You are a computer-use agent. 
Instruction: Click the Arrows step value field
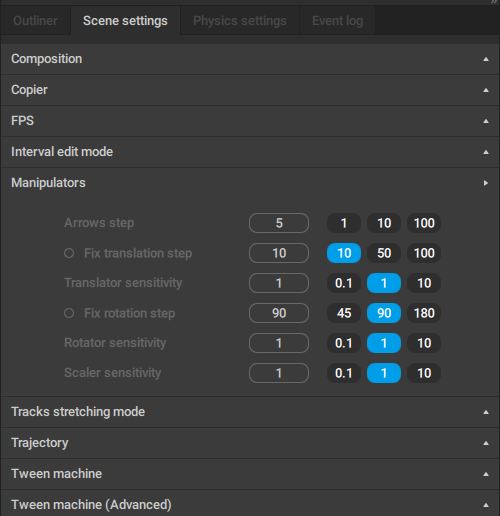(279, 223)
